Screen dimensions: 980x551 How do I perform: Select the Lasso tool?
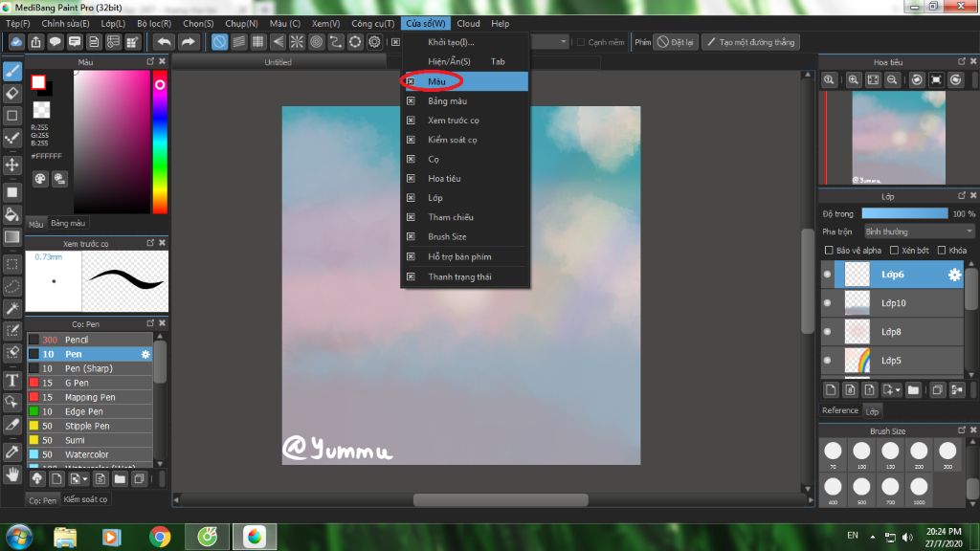(x=12, y=286)
